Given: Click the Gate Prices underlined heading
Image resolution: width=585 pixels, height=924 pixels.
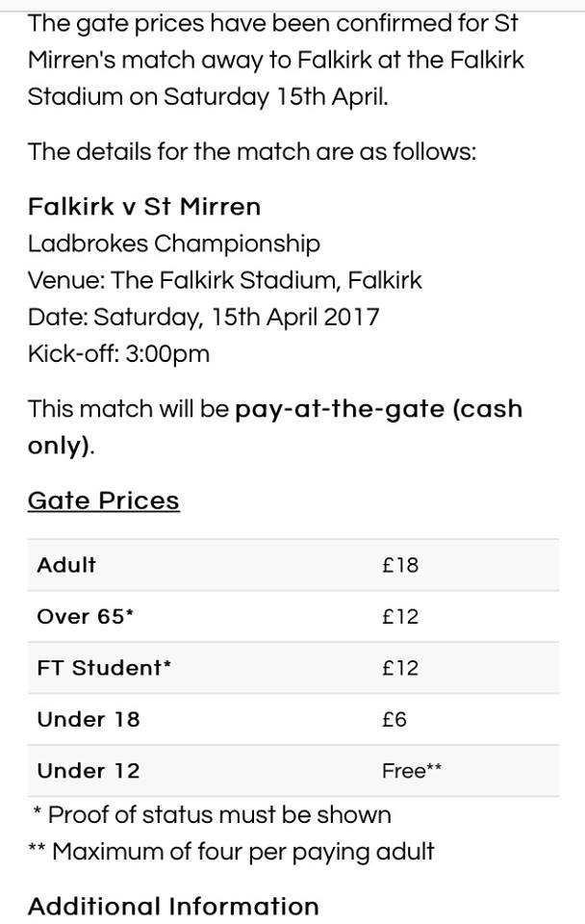Looking at the screenshot, I should tap(104, 500).
